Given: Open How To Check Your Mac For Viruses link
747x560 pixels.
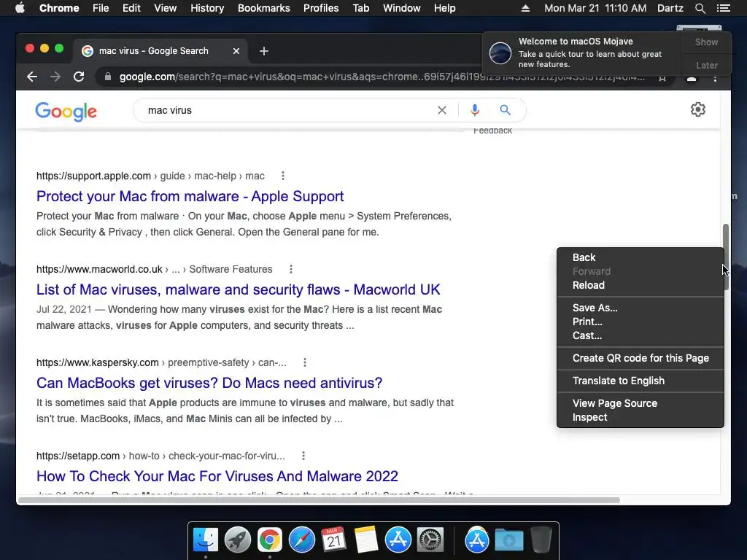Looking at the screenshot, I should (x=217, y=476).
